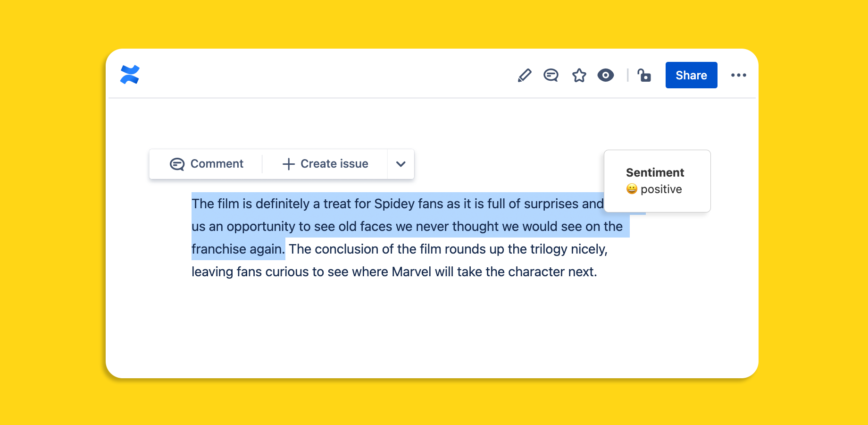Add a Comment on the selected text

[217, 164]
